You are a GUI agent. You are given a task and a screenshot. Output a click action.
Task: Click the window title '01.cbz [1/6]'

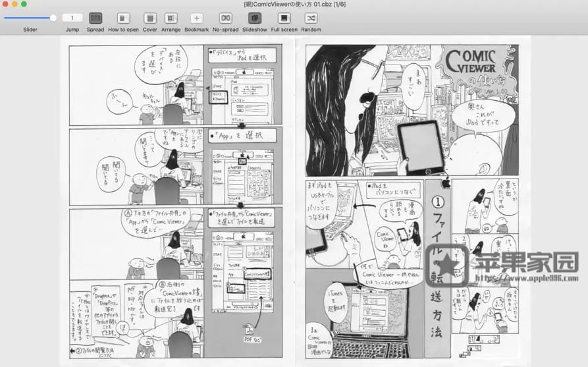click(x=329, y=4)
